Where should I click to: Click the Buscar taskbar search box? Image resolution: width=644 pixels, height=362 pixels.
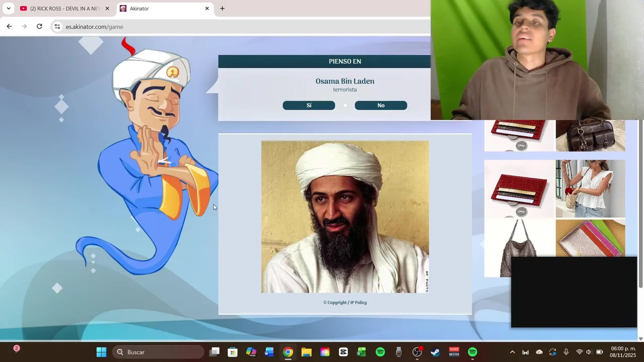pos(158,352)
